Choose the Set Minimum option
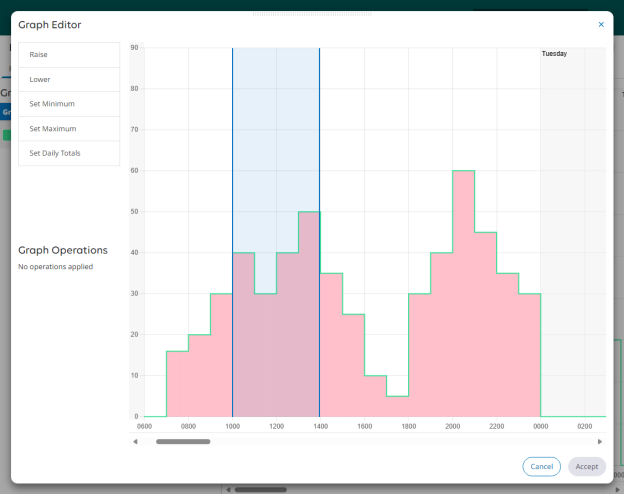The image size is (624, 494). (69, 104)
